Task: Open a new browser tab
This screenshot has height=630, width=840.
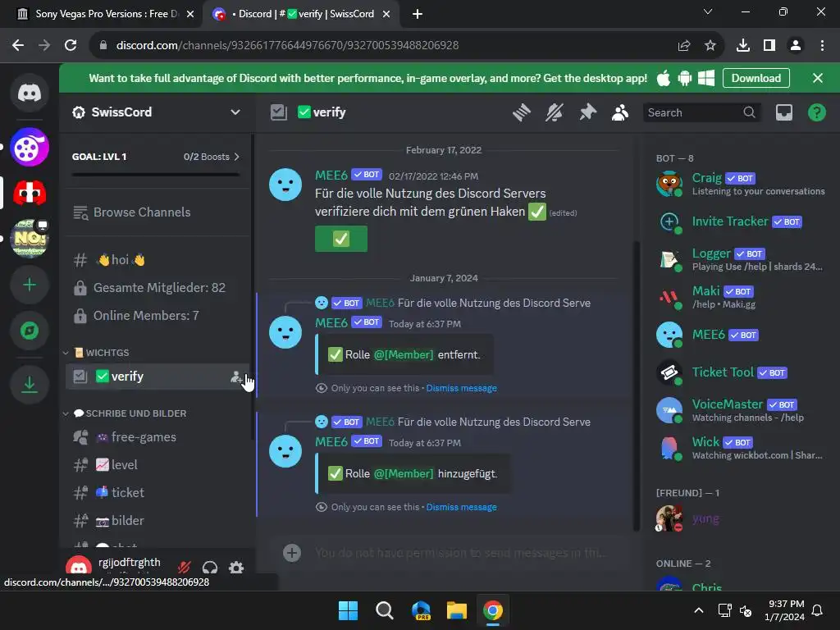Action: 418,15
